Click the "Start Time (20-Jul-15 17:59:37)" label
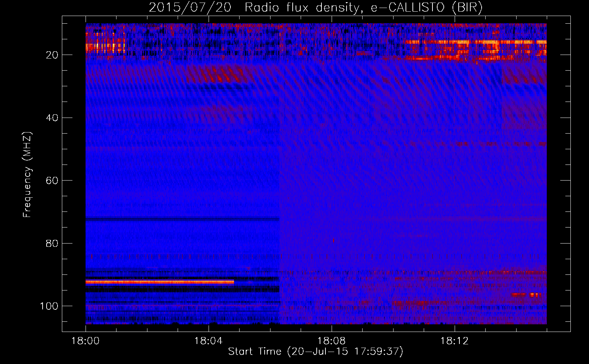This screenshot has width=589, height=364. [x=316, y=352]
